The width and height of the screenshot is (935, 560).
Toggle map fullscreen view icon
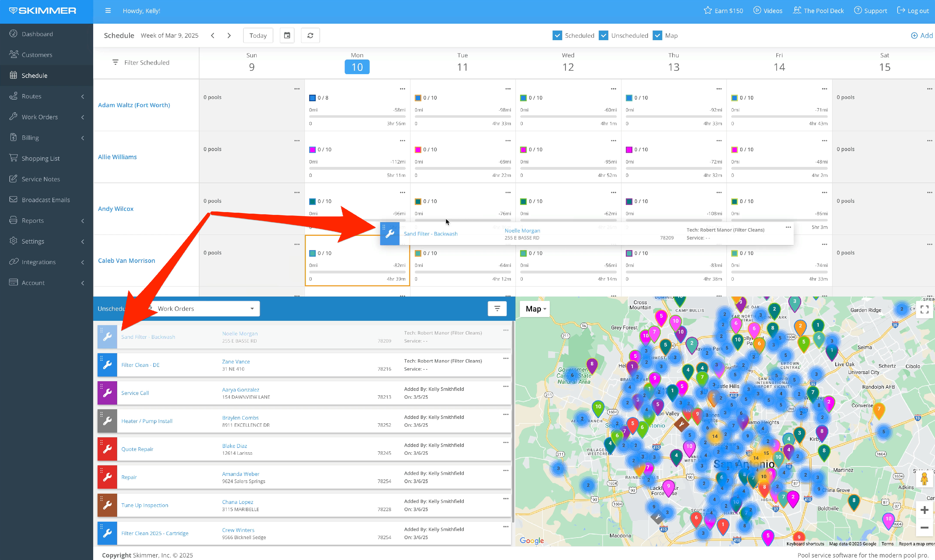click(924, 310)
